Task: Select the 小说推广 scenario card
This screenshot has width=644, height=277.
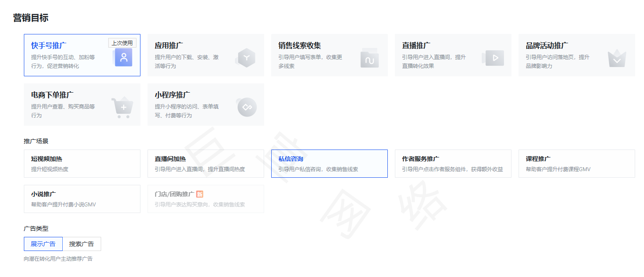Action: click(x=82, y=198)
